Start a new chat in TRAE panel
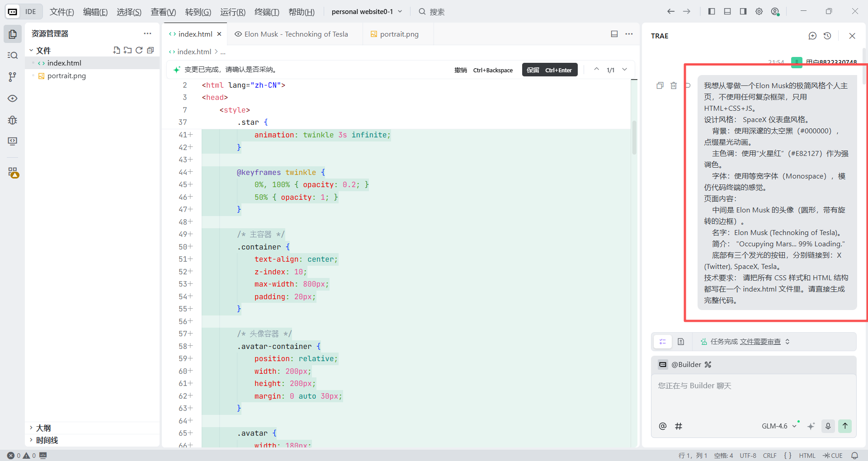Viewport: 868px width, 461px height. pos(812,36)
